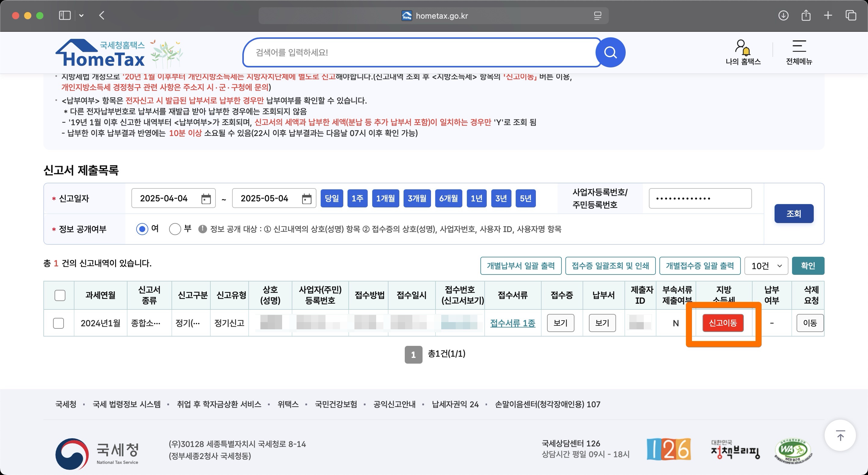Click the 위택스 footer link
Viewport: 868px width, 475px height.
(x=288, y=404)
